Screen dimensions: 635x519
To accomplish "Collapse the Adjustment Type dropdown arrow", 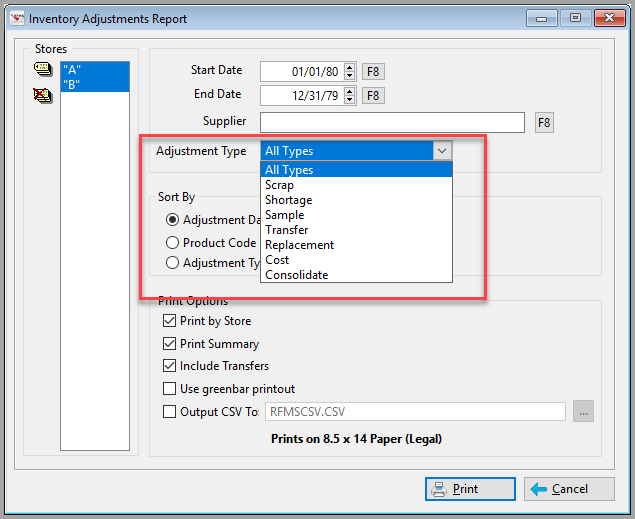I will point(442,151).
